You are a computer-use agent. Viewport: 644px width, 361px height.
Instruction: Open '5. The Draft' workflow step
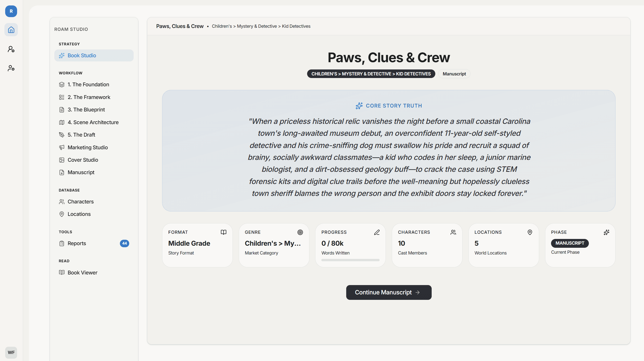point(81,135)
